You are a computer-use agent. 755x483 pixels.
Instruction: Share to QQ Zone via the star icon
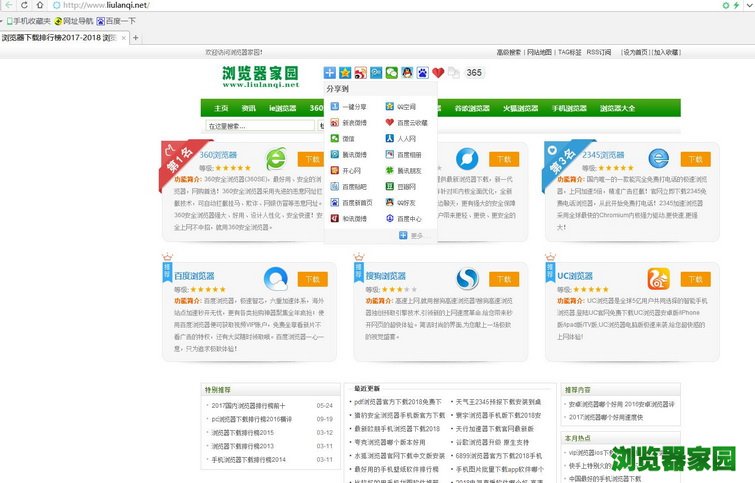tap(345, 73)
